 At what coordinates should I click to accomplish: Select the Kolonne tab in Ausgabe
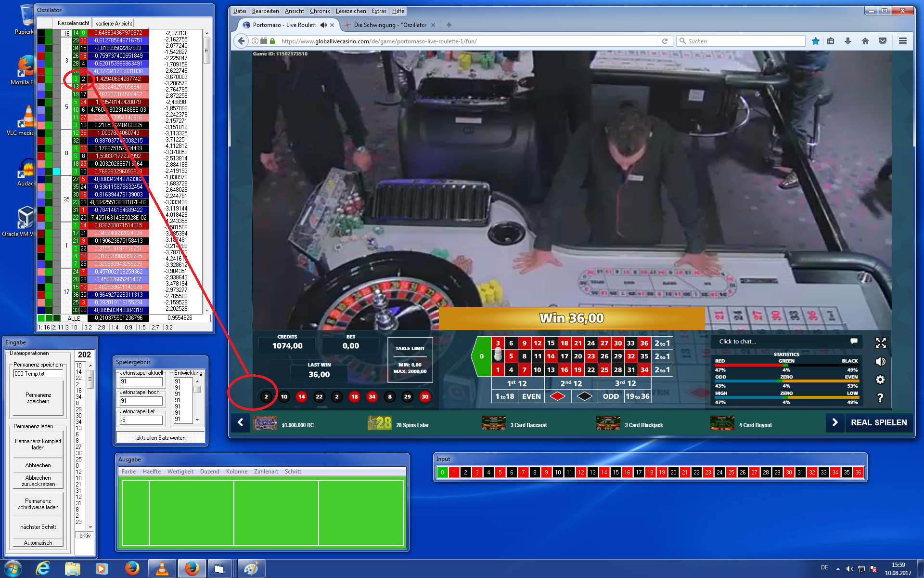coord(237,472)
